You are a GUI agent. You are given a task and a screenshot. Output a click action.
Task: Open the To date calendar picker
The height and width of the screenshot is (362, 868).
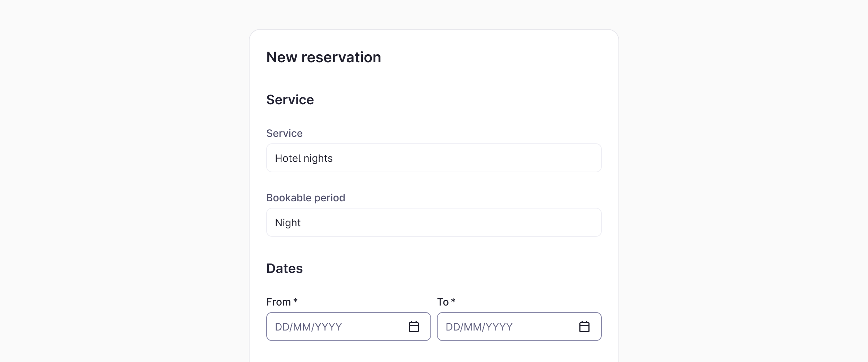pyautogui.click(x=584, y=327)
